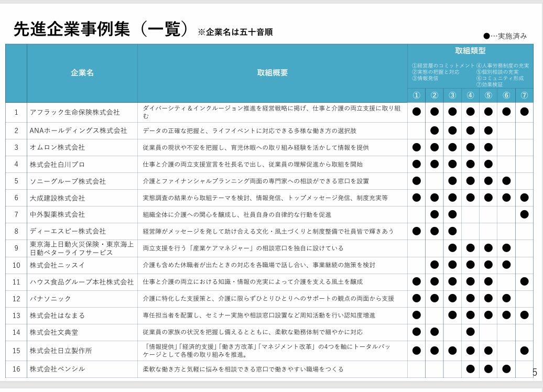This screenshot has width=543, height=392.
Task: Click row number 16 in index column
Action: coord(16,369)
